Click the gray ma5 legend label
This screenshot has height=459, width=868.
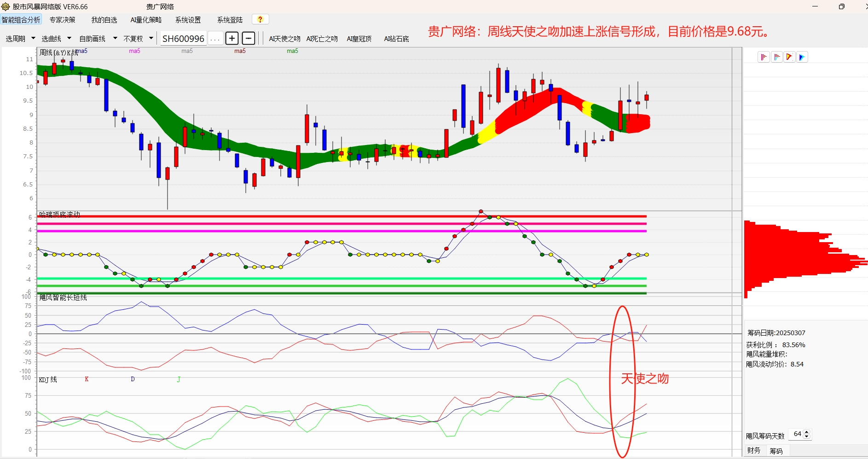(x=187, y=51)
